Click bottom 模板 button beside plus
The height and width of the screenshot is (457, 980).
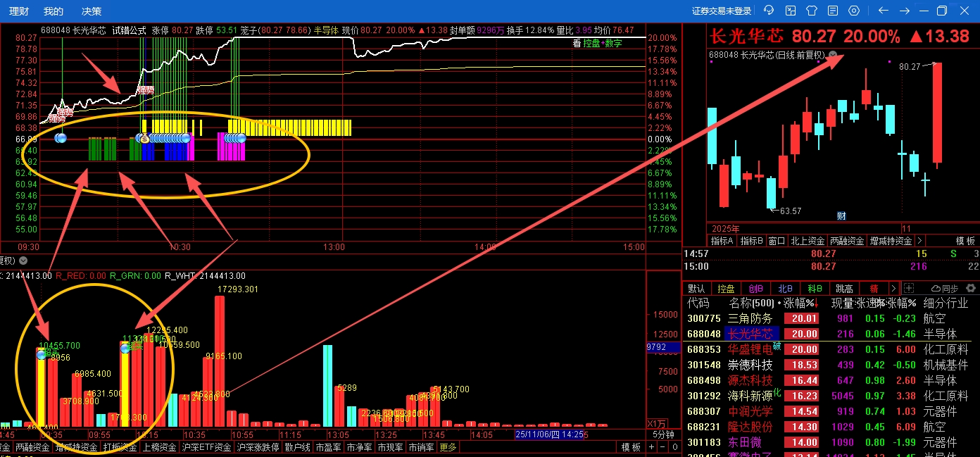tap(631, 447)
